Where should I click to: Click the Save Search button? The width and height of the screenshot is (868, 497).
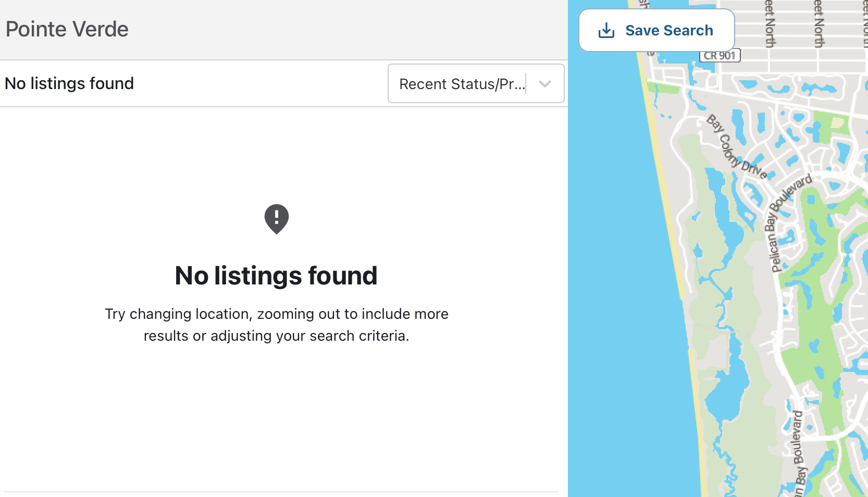click(656, 30)
